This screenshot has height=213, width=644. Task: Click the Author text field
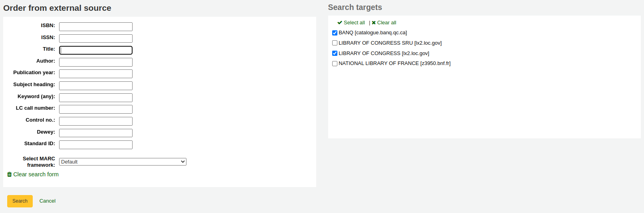[x=96, y=62]
